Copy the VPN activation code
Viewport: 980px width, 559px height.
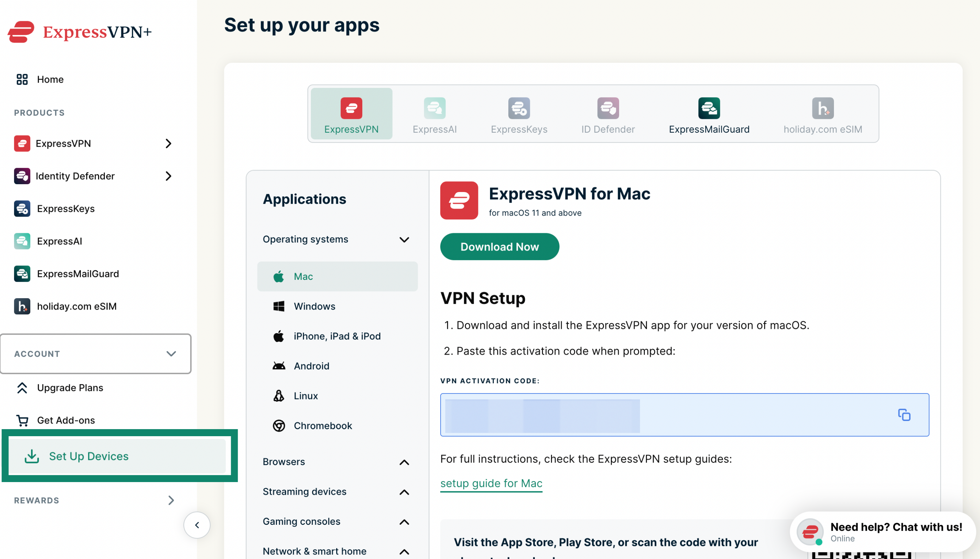[904, 415]
